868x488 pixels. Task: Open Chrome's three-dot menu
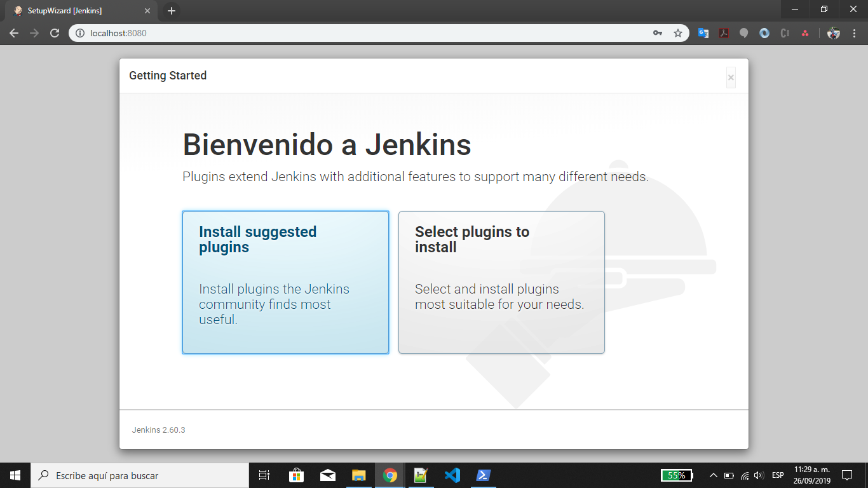coord(855,33)
